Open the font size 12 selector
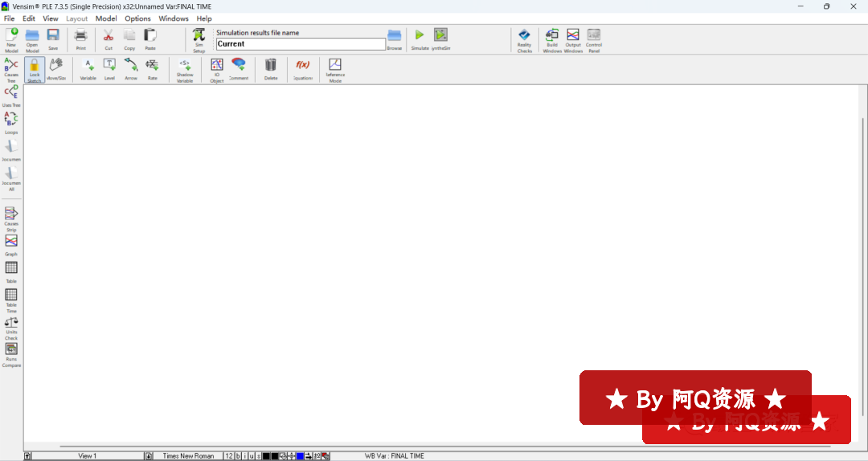Viewport: 868px width, 461px height. point(228,456)
